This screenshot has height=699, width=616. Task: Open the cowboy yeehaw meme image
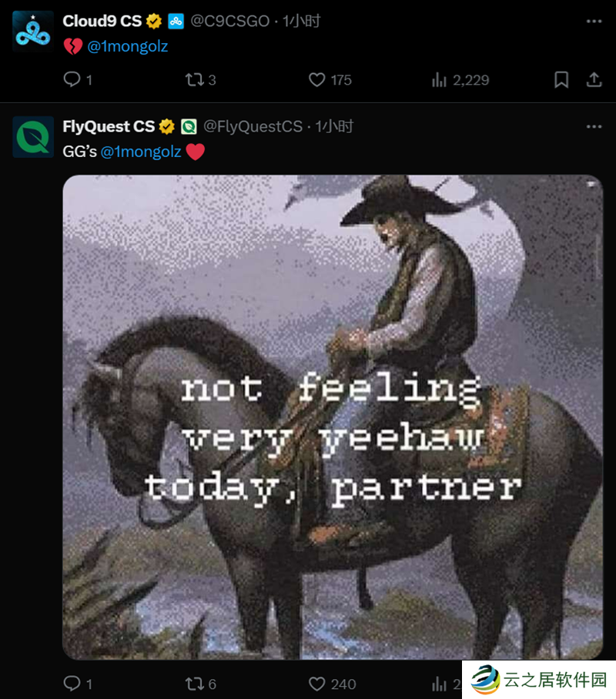tap(333, 416)
